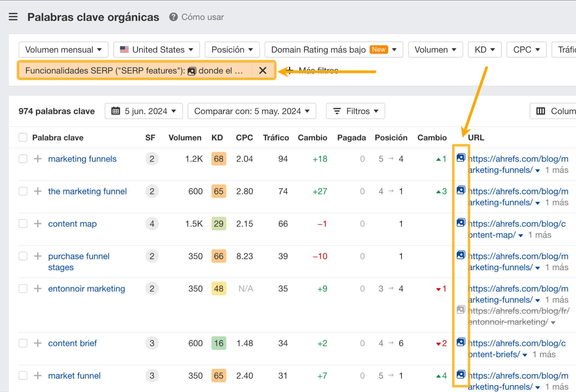Open the hamburger menu
This screenshot has height=392, width=576.
pyautogui.click(x=13, y=17)
